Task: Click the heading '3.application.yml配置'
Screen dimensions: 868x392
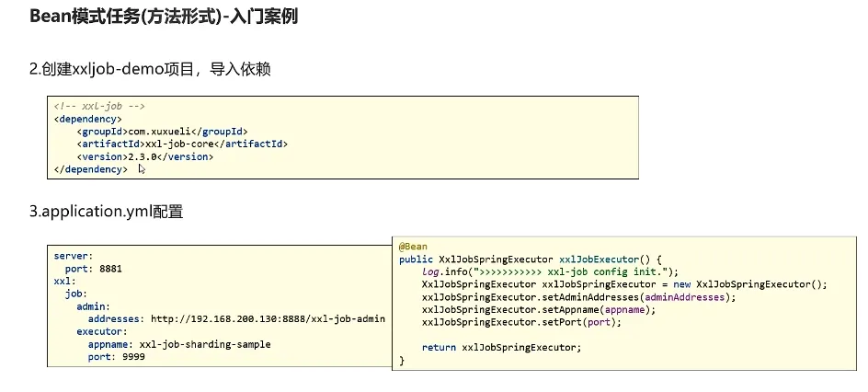Action: (x=106, y=212)
